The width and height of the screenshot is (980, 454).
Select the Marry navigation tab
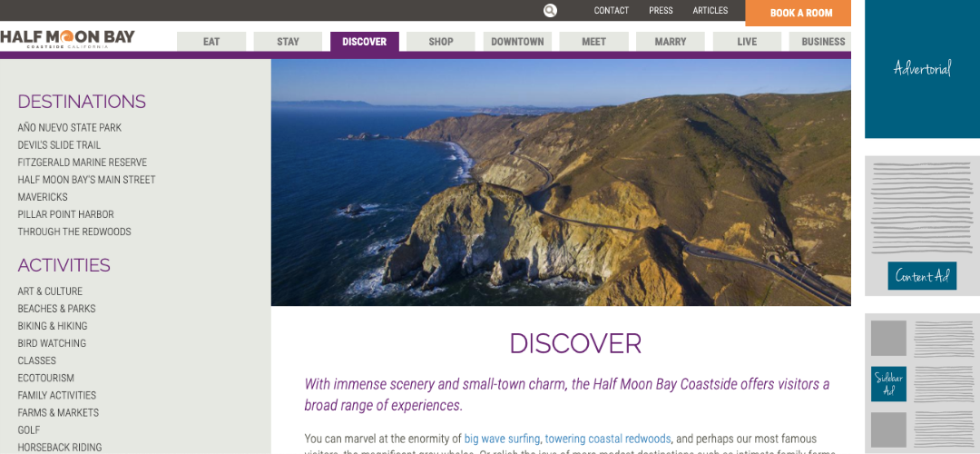671,42
